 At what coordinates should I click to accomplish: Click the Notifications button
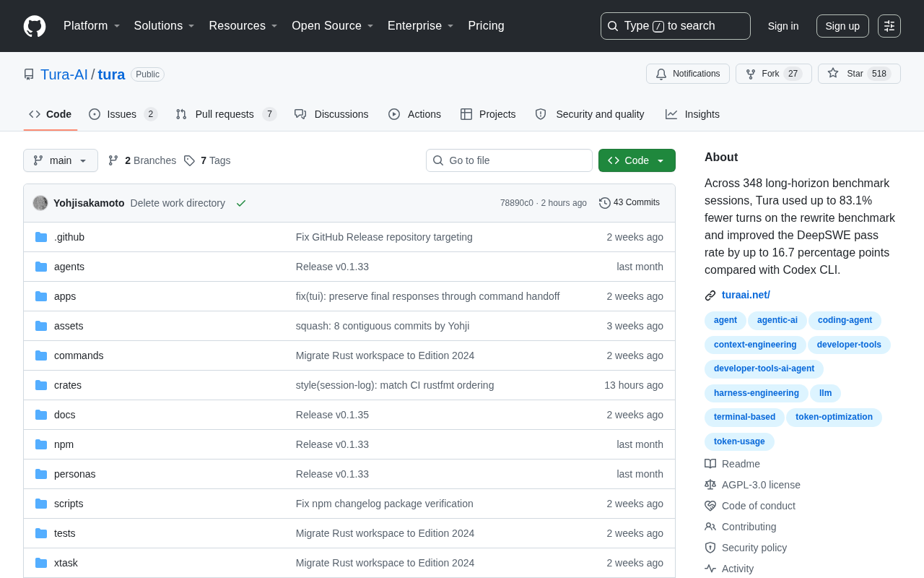(688, 74)
